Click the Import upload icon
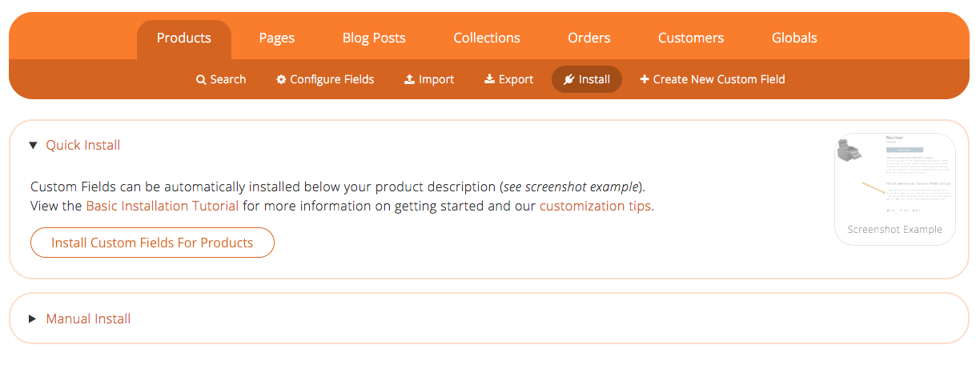Screen dimensions: 980x369 409,79
